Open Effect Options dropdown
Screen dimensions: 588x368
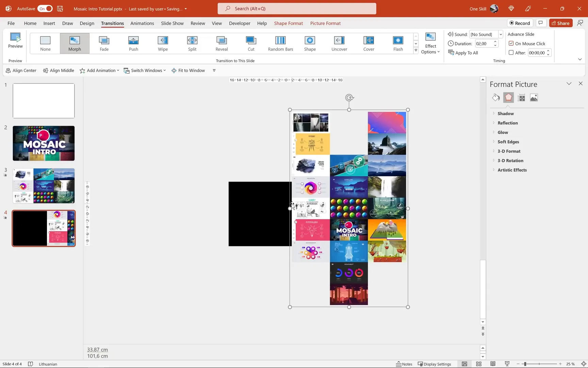(x=430, y=44)
